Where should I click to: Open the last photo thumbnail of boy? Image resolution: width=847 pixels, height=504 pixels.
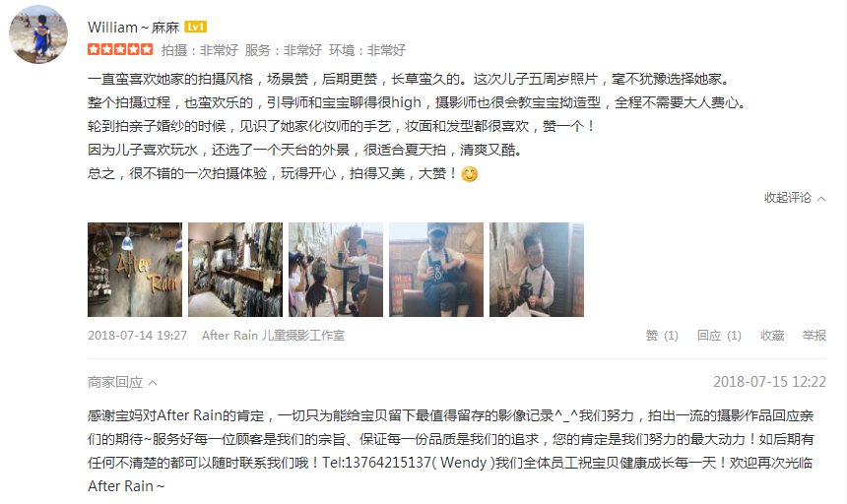pos(537,270)
